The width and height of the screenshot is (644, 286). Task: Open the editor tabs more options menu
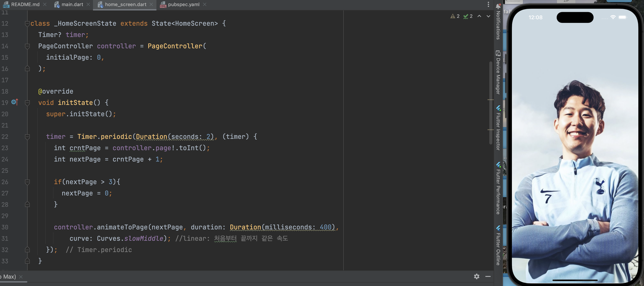click(488, 5)
